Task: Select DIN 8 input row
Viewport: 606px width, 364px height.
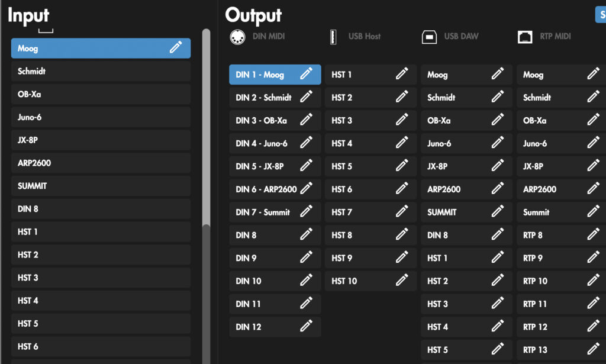Action: pyautogui.click(x=101, y=209)
